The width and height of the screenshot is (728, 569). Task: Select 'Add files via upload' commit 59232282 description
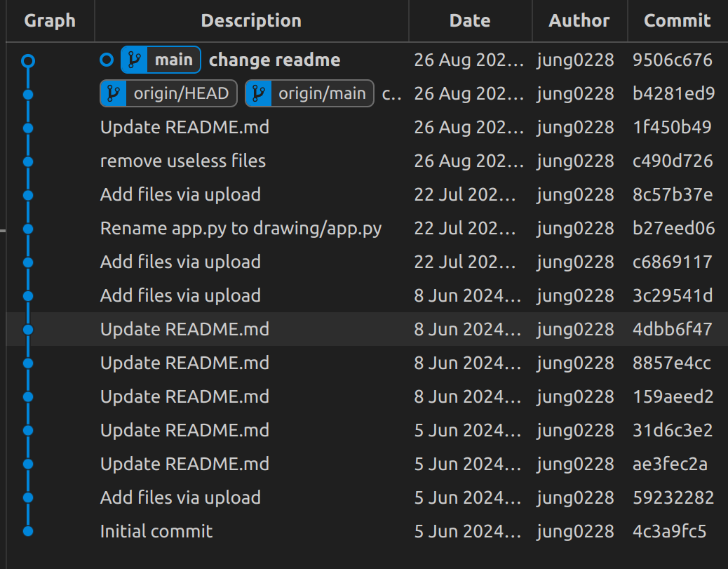180,497
